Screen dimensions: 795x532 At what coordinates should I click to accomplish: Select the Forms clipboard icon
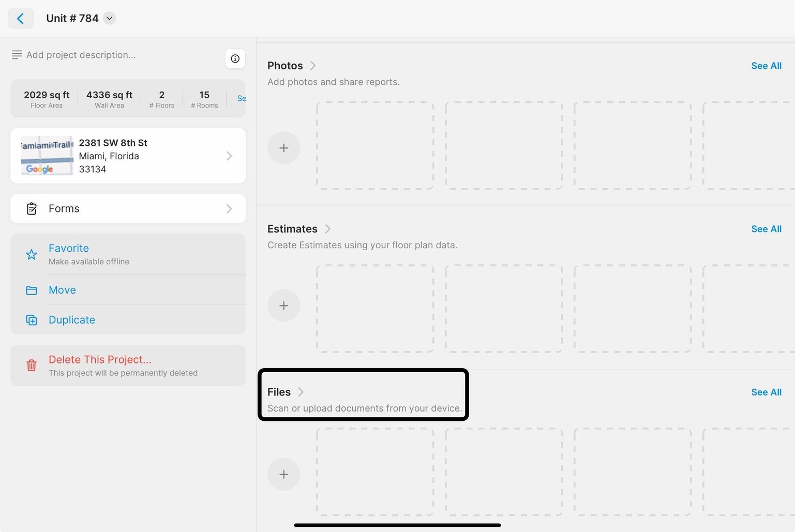coord(32,208)
